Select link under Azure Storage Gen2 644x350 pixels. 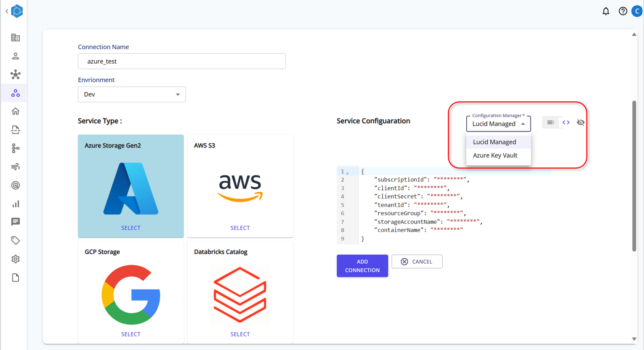(131, 228)
